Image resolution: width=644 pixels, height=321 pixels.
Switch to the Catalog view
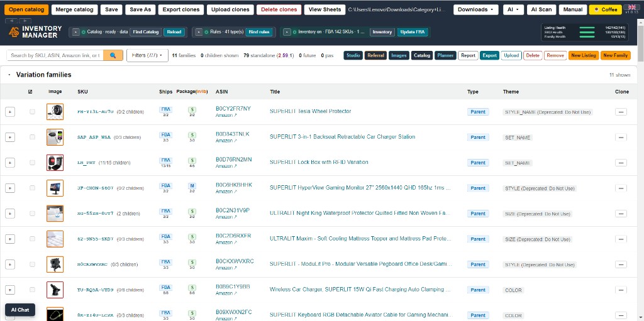[422, 55]
